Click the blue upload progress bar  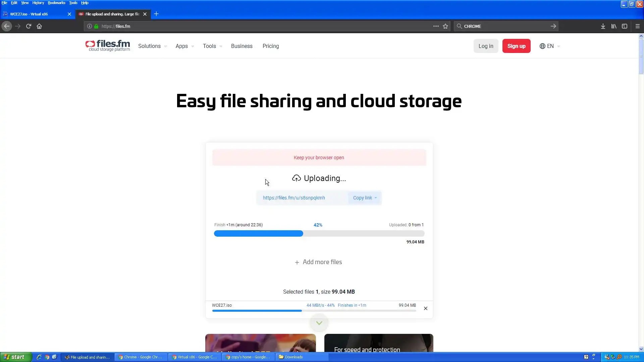(258, 234)
